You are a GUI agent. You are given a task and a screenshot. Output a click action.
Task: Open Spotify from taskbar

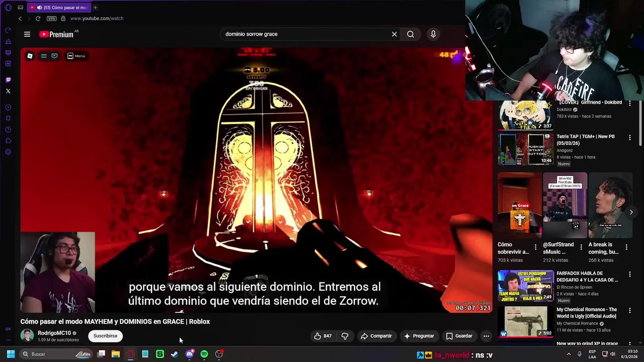[204, 354]
